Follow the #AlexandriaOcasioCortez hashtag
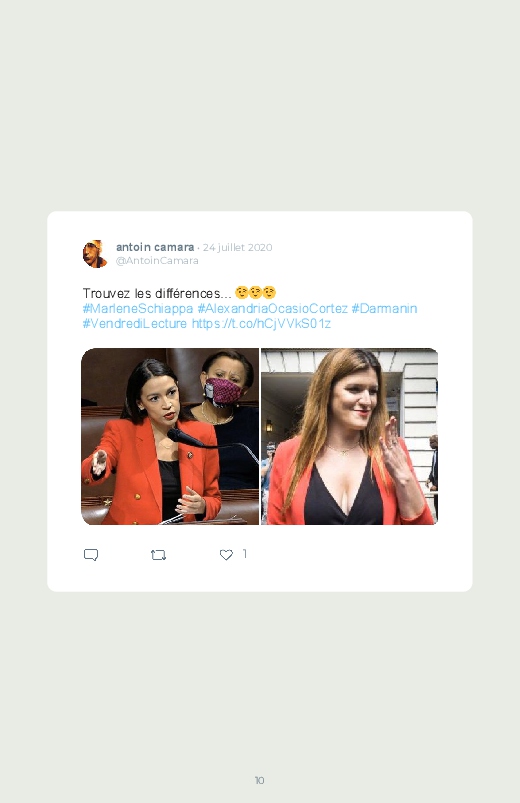Screen dimensions: 520x803 (x=273, y=309)
